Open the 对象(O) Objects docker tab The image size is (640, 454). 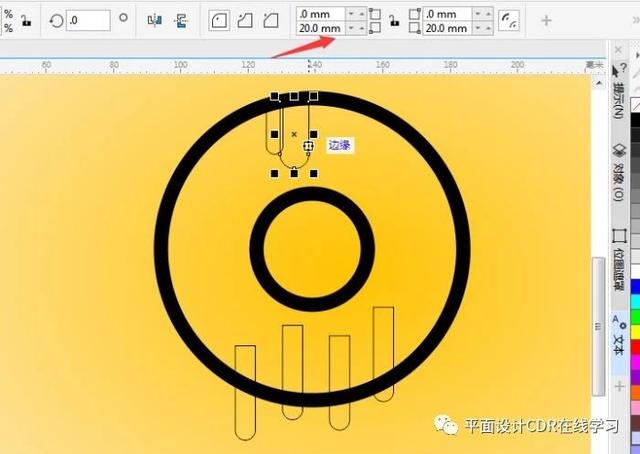click(x=619, y=173)
